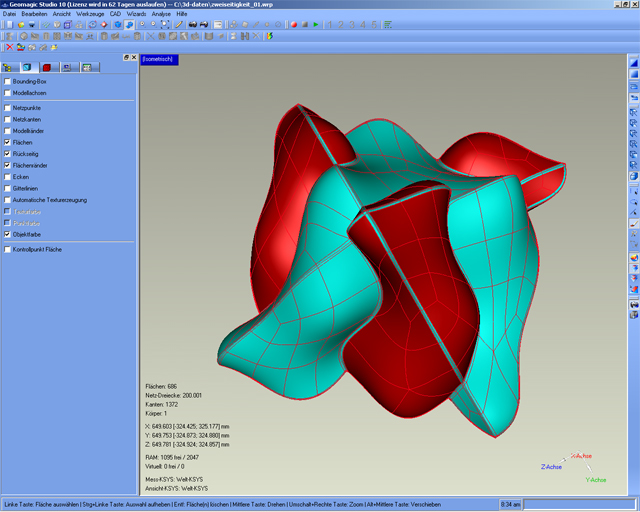Click the paintbrush selection tool in right toolbar
This screenshot has width=640, height=512.
pos(633,224)
